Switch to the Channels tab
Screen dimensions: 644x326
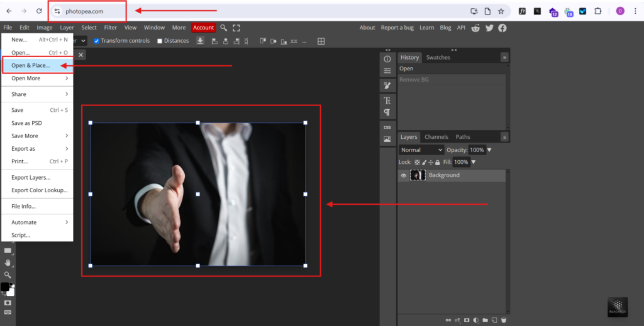(436, 137)
